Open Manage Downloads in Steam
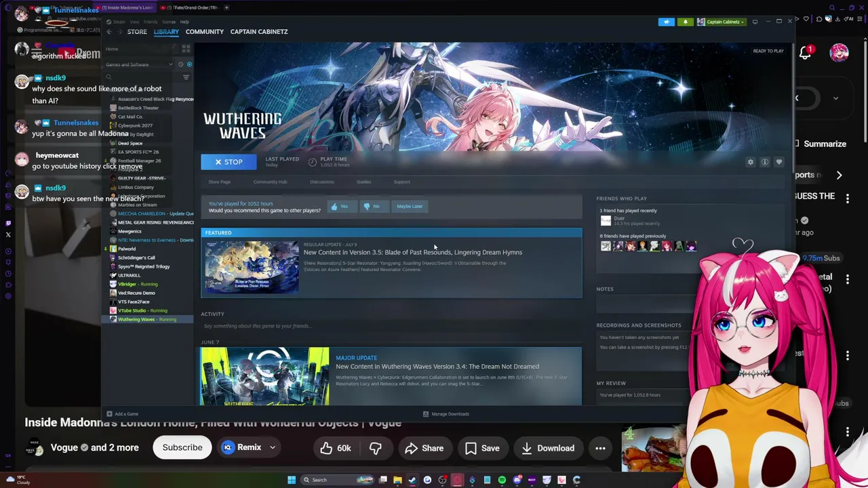The image size is (868, 488). pos(446,414)
